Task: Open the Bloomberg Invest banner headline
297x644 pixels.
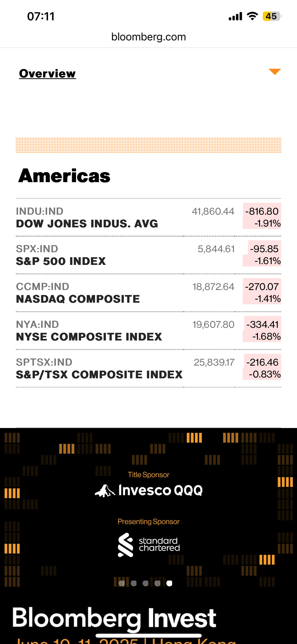Action: pyautogui.click(x=114, y=618)
